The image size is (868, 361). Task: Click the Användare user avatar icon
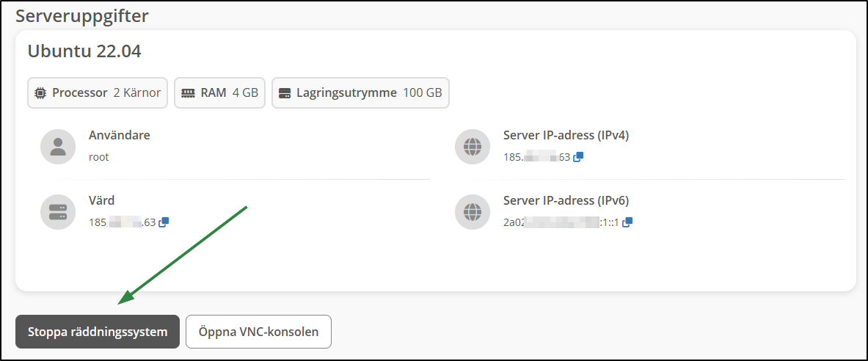click(x=58, y=146)
